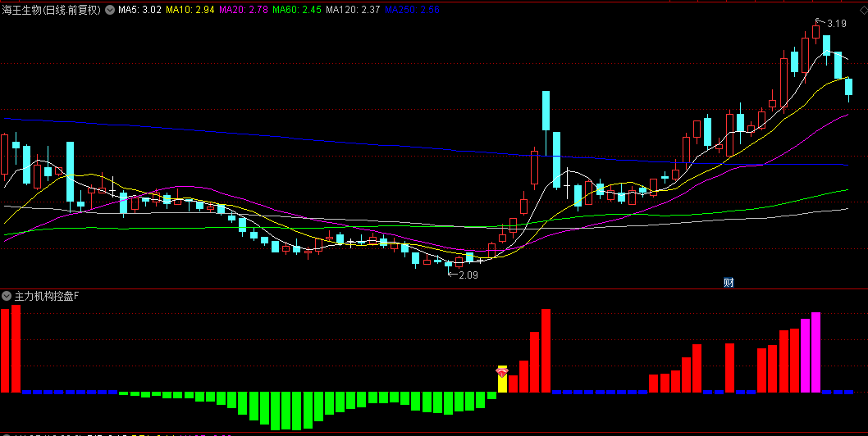Click the 3.19 high price annotation
Viewport: 868px width, 436px height.
(837, 24)
